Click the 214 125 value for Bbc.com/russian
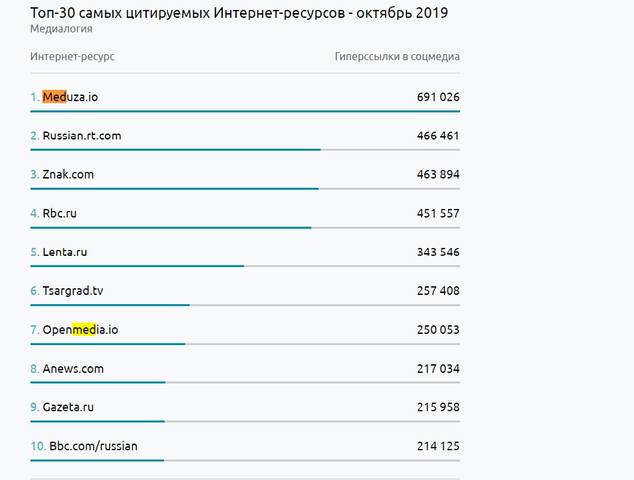The height and width of the screenshot is (480, 634). [x=438, y=446]
